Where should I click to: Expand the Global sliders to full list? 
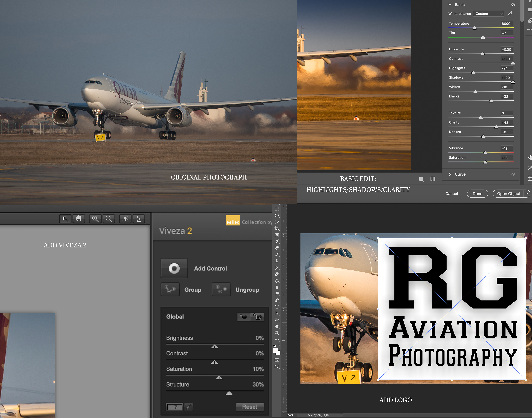click(257, 317)
